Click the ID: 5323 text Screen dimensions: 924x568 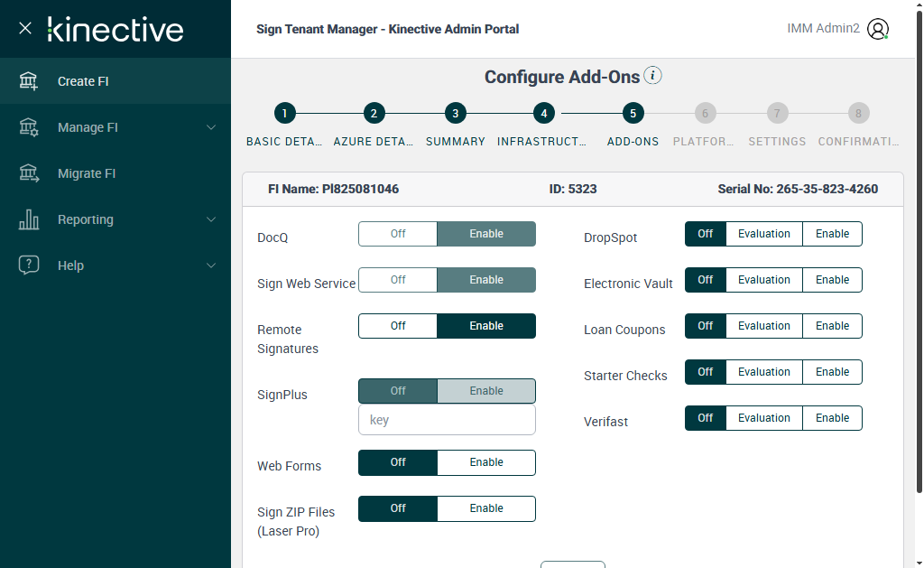[573, 189]
